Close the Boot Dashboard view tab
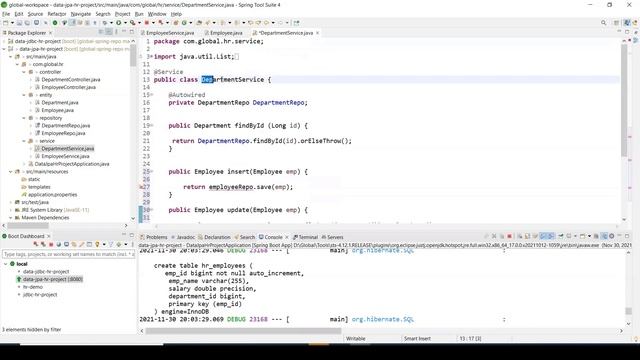The height and width of the screenshot is (360, 640). point(49,236)
